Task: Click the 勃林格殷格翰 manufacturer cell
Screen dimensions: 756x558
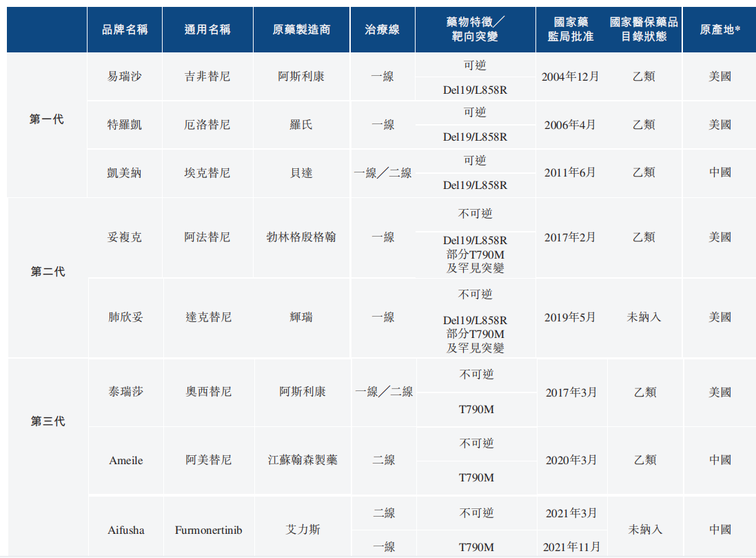Action: pos(301,237)
